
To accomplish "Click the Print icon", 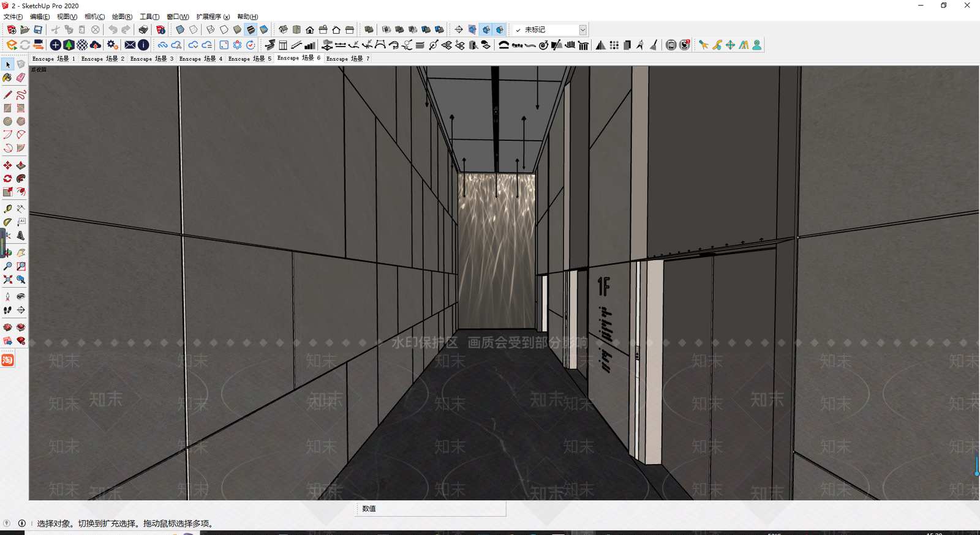I will (143, 29).
